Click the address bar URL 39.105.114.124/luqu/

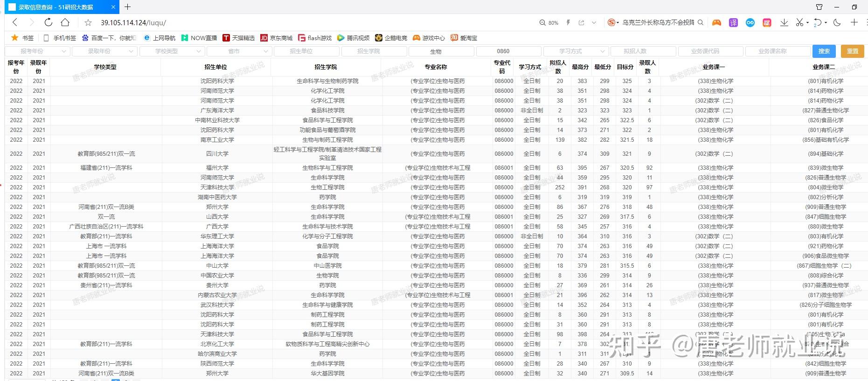tap(133, 22)
